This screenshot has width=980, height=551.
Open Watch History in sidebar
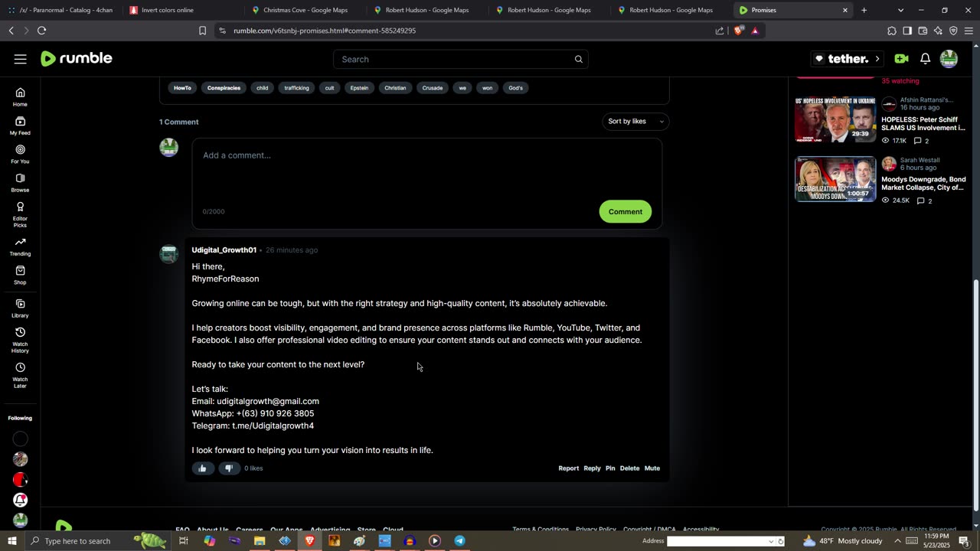click(x=20, y=340)
